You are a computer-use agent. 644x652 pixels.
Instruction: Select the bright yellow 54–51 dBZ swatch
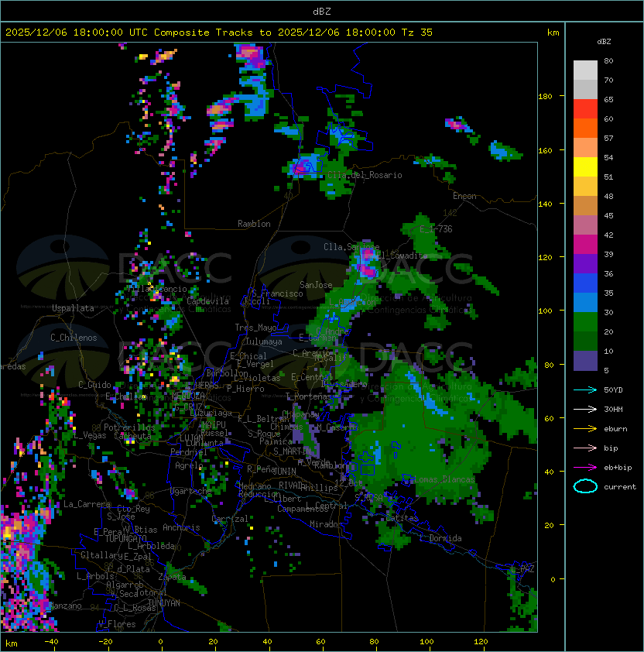click(x=585, y=166)
